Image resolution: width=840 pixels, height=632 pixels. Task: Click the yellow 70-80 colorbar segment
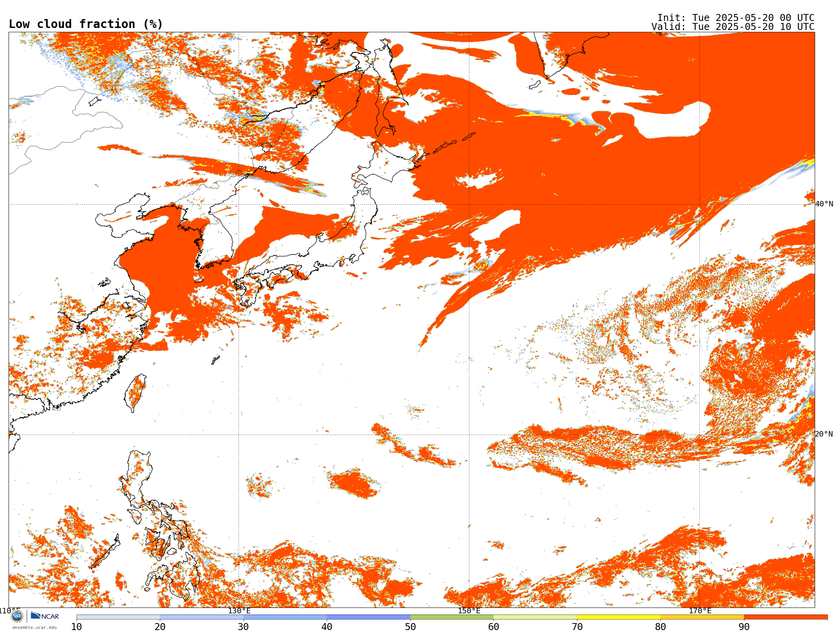pyautogui.click(x=619, y=617)
